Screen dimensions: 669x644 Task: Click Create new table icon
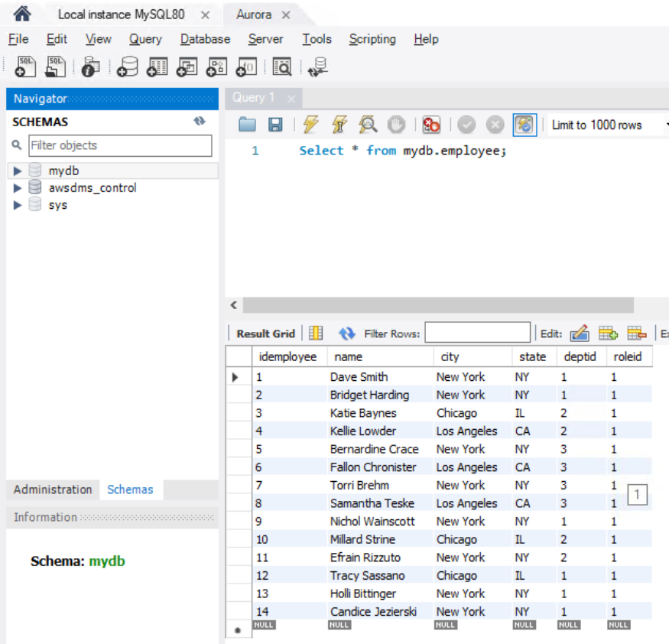coord(157,67)
